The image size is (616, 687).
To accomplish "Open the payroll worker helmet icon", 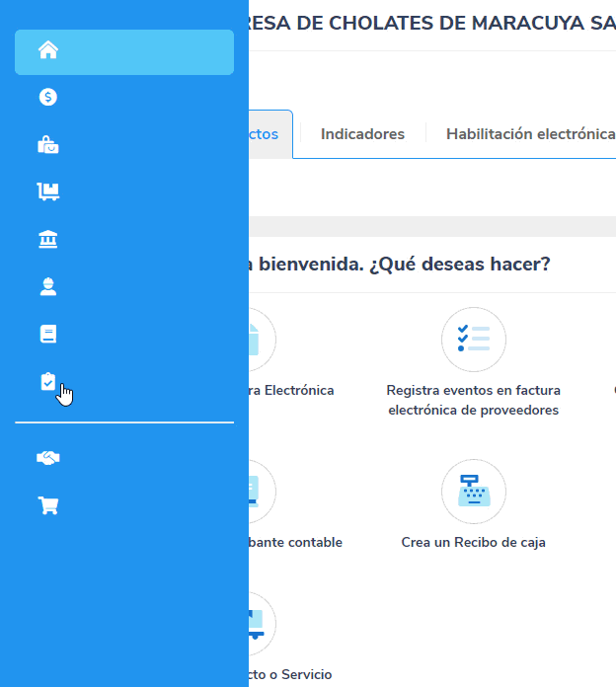I will point(48,286).
